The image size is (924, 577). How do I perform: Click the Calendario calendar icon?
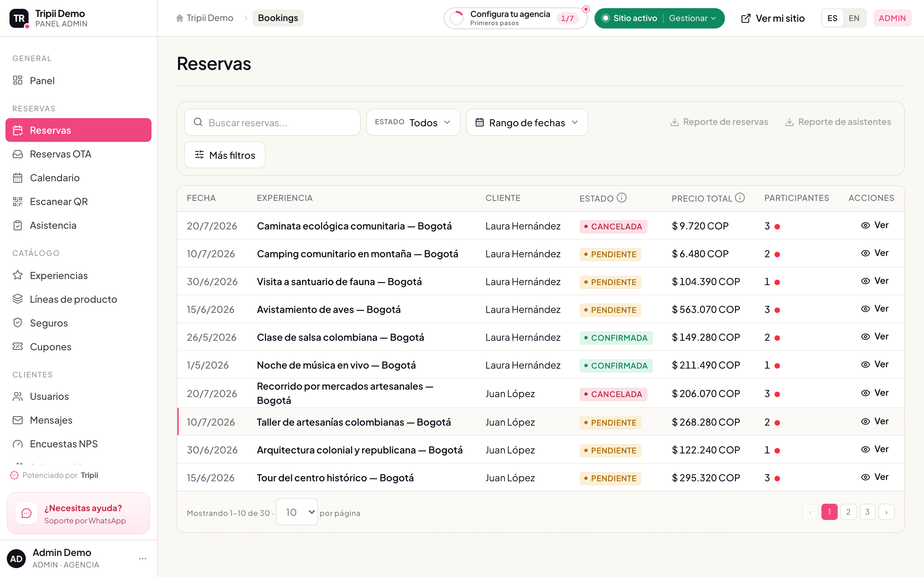18,178
